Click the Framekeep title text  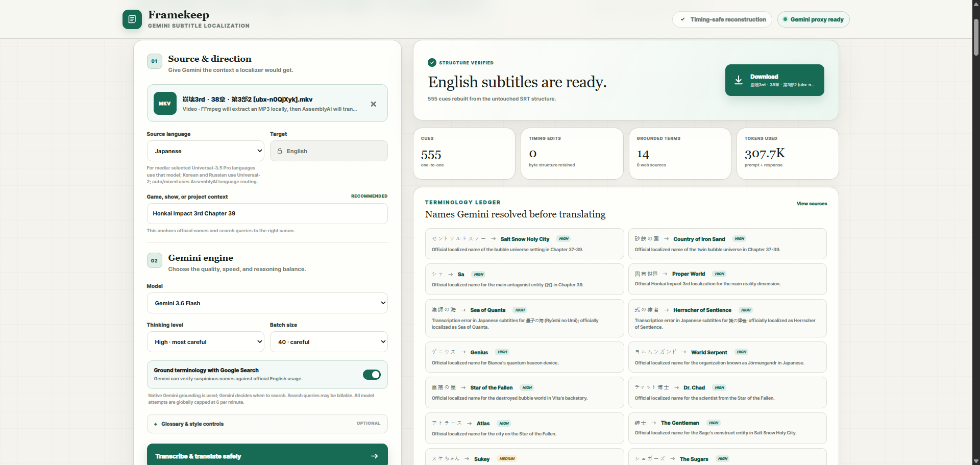(179, 15)
